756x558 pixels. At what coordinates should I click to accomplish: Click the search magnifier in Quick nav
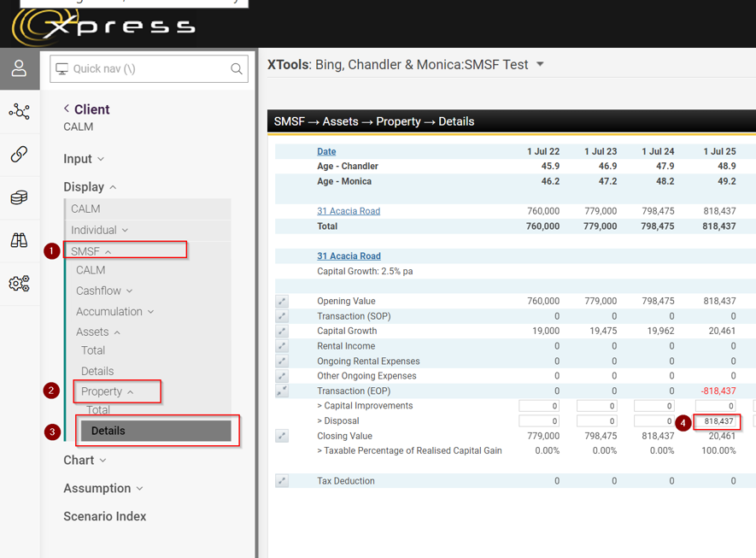tap(237, 69)
